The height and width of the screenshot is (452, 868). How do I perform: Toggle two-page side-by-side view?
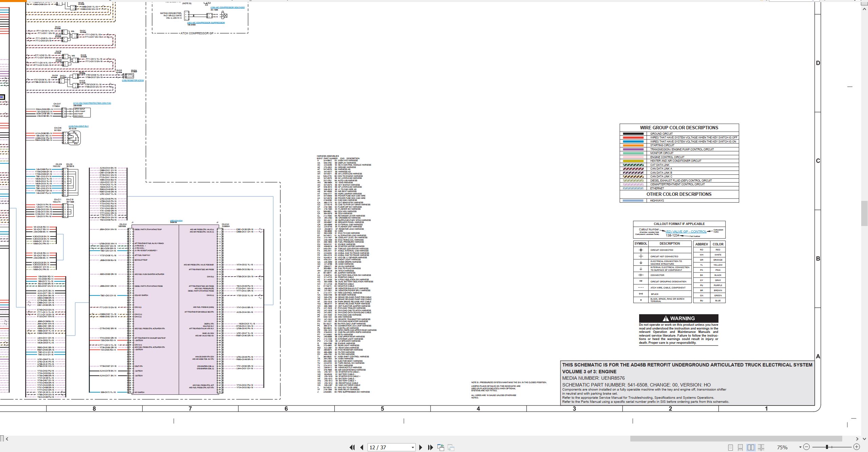pyautogui.click(x=751, y=447)
